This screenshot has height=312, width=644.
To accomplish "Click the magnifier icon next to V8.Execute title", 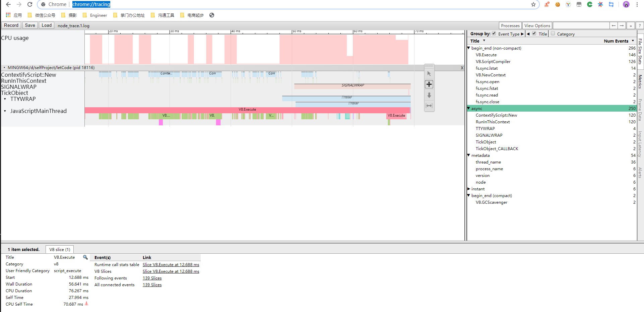I will (85, 257).
